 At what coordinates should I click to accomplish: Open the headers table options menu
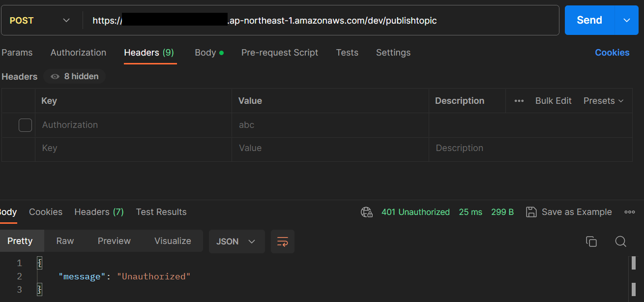519,100
